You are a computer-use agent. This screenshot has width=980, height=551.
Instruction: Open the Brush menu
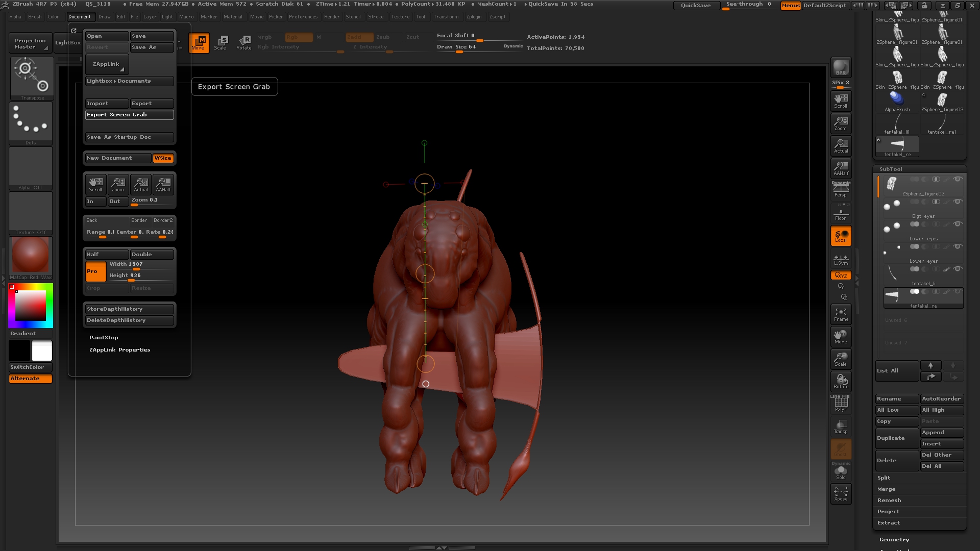click(x=35, y=17)
